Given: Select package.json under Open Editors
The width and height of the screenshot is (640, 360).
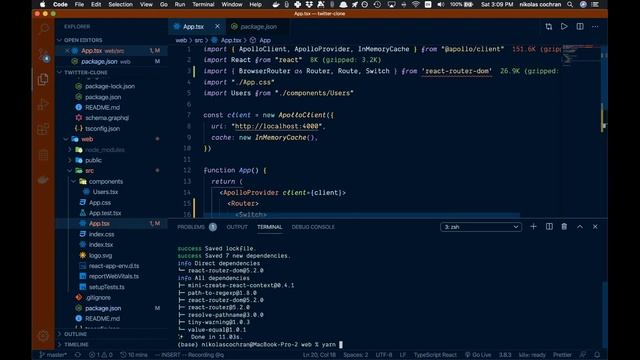Looking at the screenshot, I should [x=99, y=62].
